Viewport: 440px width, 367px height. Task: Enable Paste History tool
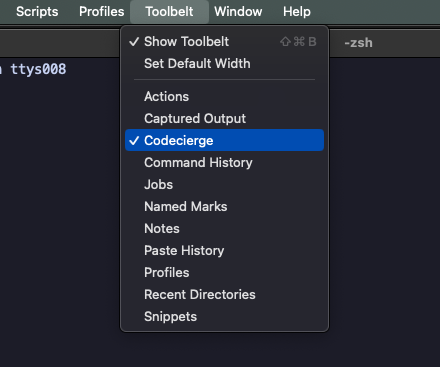224,251
